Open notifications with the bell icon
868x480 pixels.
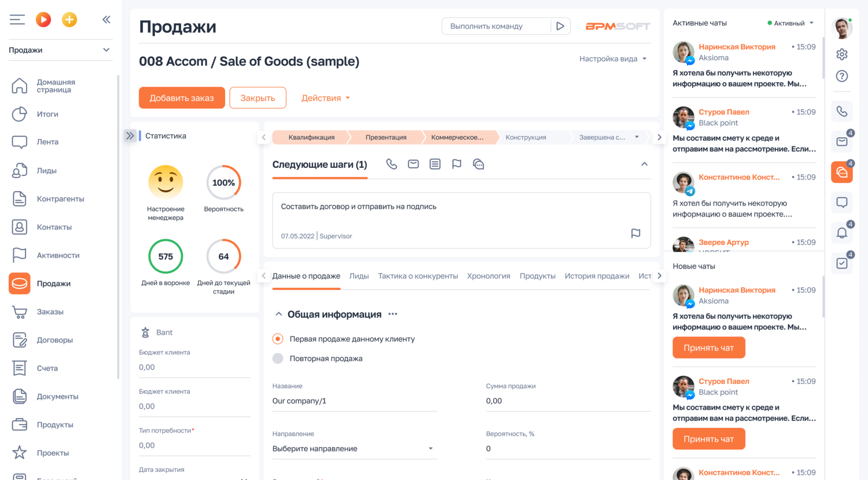coord(842,233)
